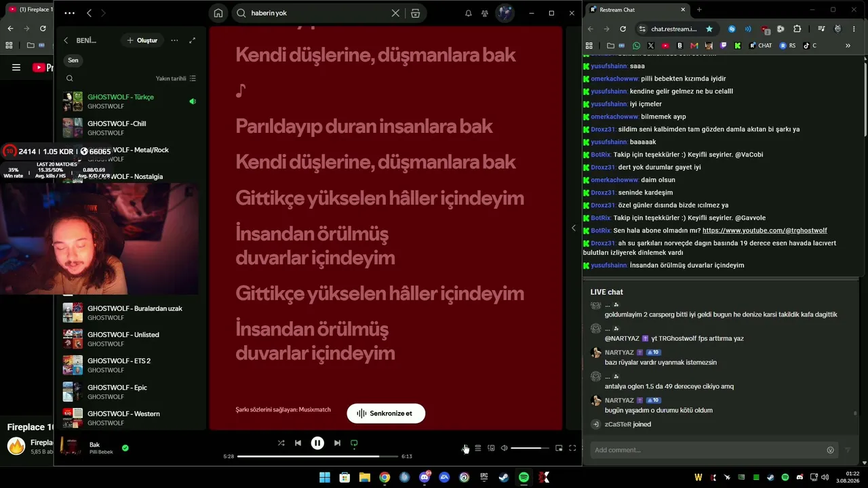Click 'Senkronize et' sync lyrics button
This screenshot has height=488, width=868.
tap(386, 413)
